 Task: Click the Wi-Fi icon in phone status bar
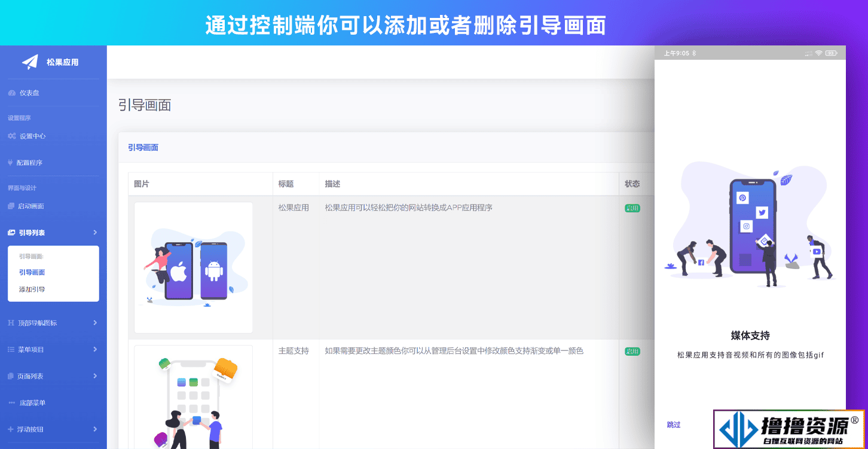(x=818, y=53)
